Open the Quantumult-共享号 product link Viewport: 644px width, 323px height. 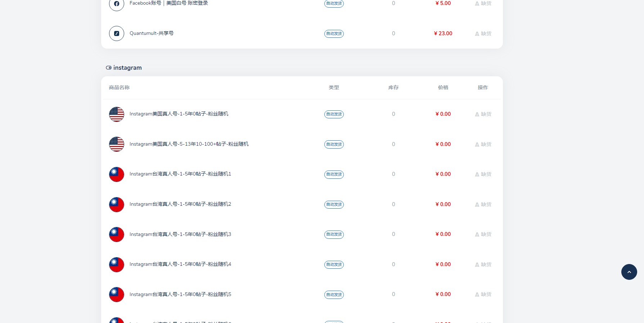tap(151, 33)
